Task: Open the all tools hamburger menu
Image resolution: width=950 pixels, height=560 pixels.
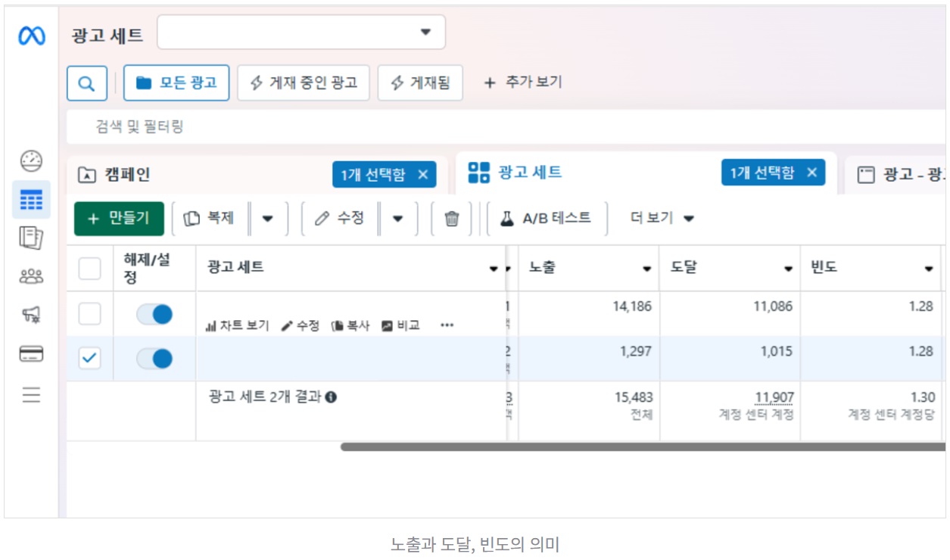Action: 31,395
